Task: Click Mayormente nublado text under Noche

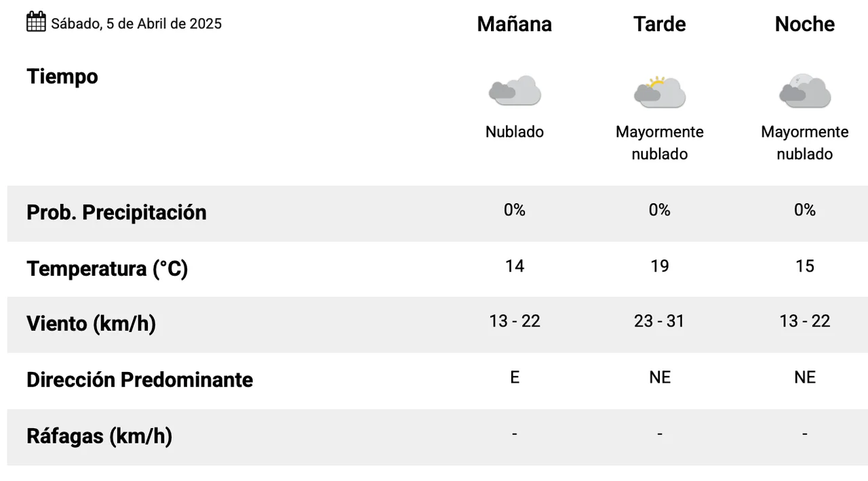Action: pyautogui.click(x=804, y=143)
